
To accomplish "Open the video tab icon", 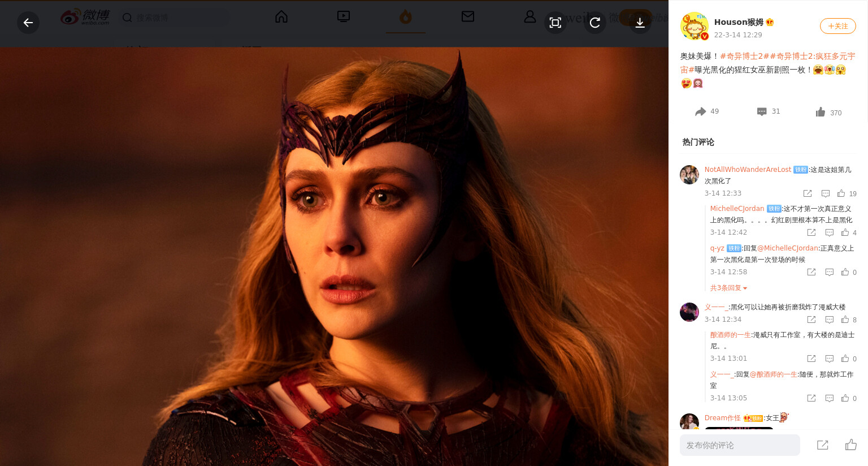I will (x=344, y=16).
